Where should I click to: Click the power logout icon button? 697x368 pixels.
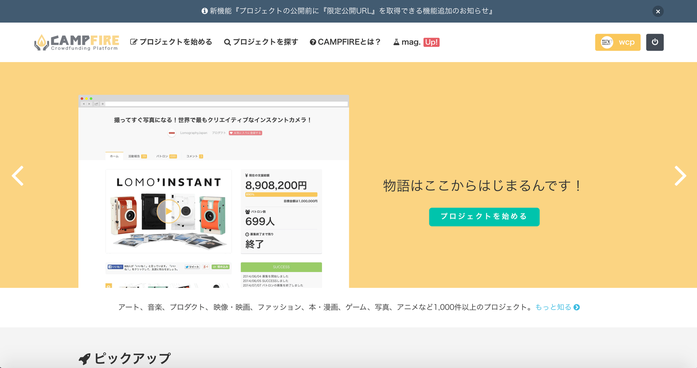click(655, 42)
